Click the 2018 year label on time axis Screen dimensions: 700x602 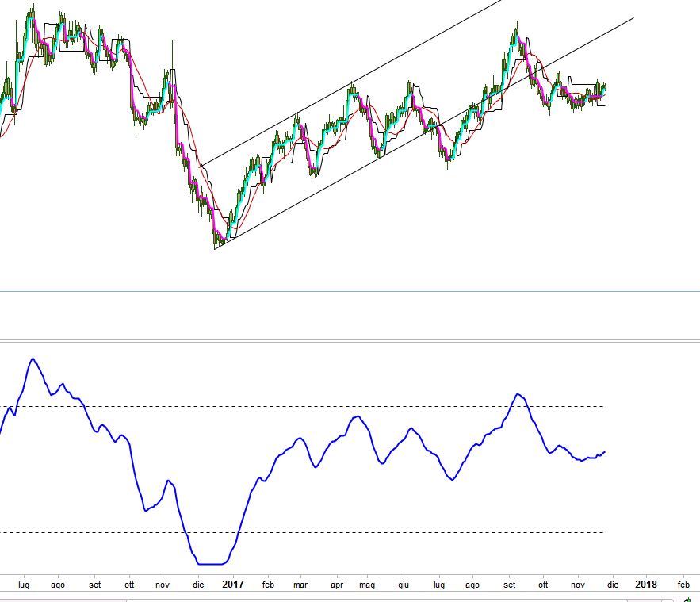[x=646, y=584]
